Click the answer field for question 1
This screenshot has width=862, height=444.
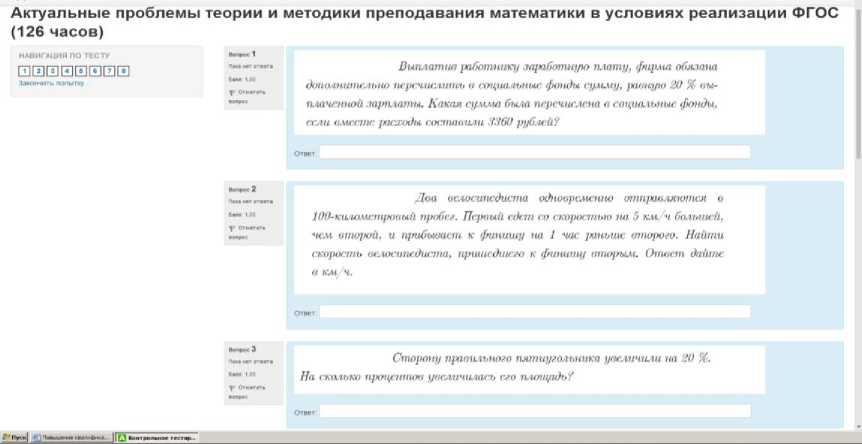(535, 152)
